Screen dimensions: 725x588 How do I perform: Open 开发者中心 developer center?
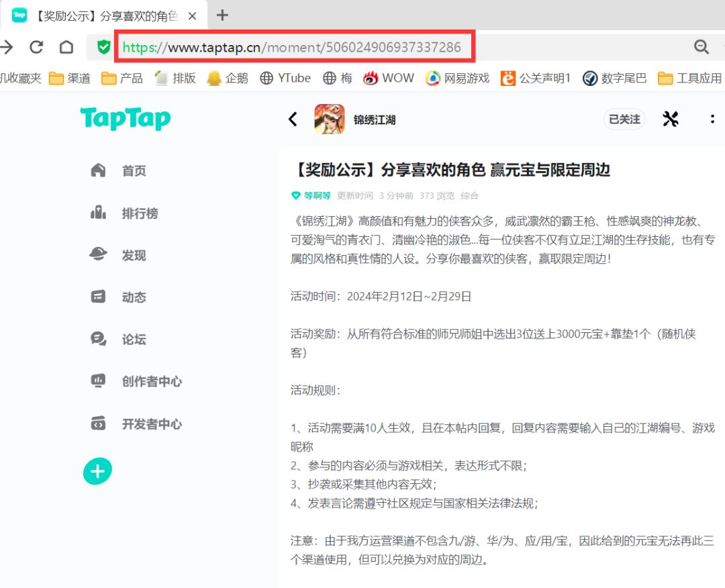point(136,424)
